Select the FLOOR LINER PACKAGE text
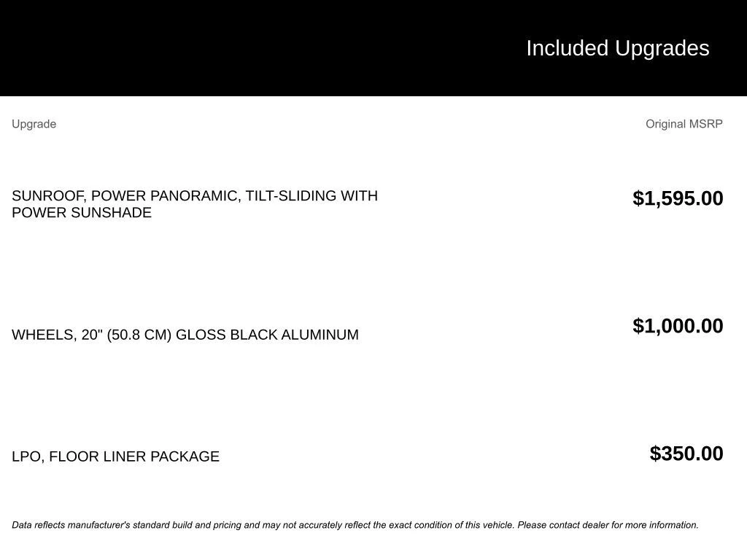This screenshot has height=560, width=747. [x=134, y=456]
